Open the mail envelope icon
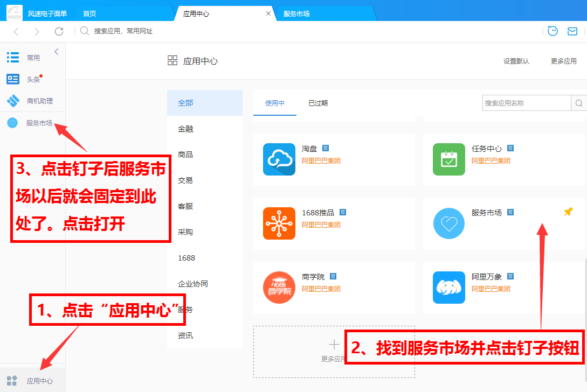Image resolution: width=587 pixels, height=392 pixels. coord(572,31)
